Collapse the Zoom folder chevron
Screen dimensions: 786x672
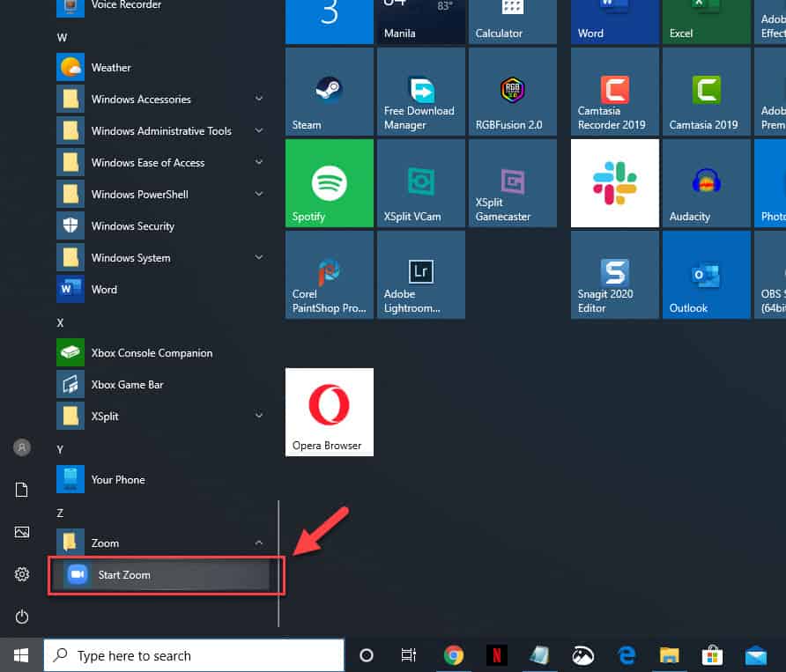tap(259, 543)
